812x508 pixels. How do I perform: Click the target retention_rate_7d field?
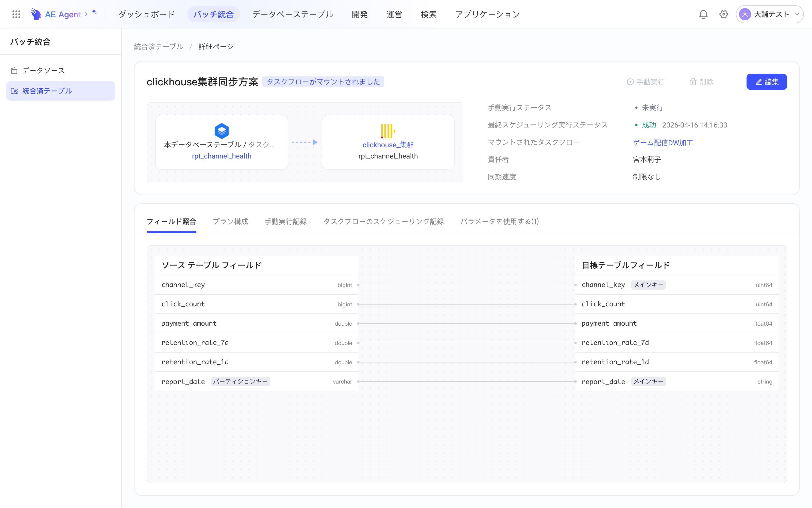pos(676,343)
